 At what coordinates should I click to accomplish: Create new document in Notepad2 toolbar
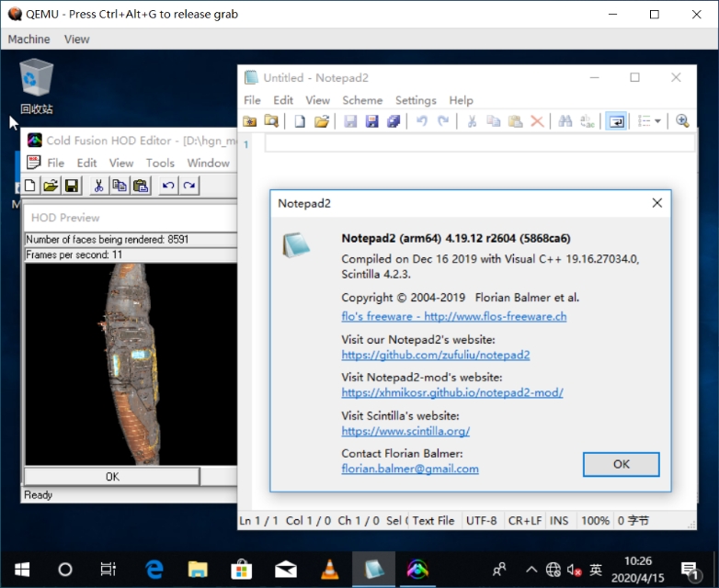tap(300, 121)
